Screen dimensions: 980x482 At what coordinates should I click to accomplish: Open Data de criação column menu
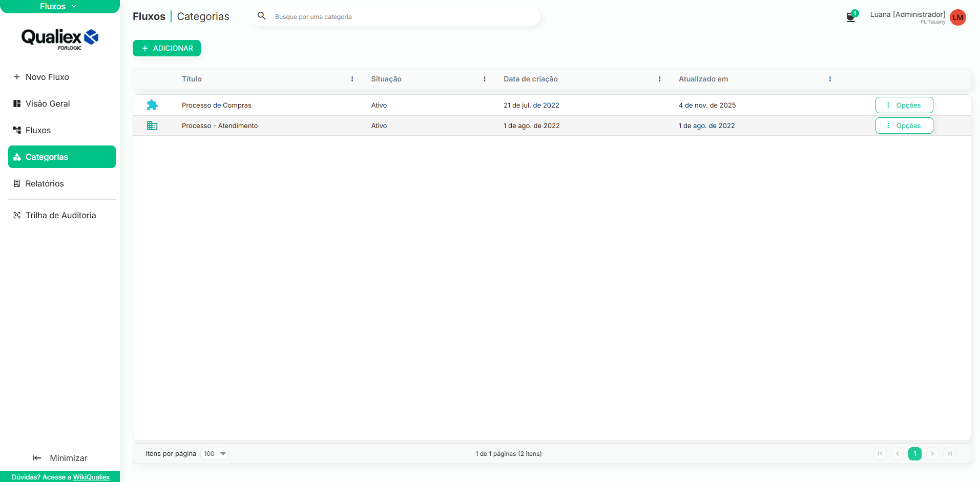pyautogui.click(x=659, y=79)
